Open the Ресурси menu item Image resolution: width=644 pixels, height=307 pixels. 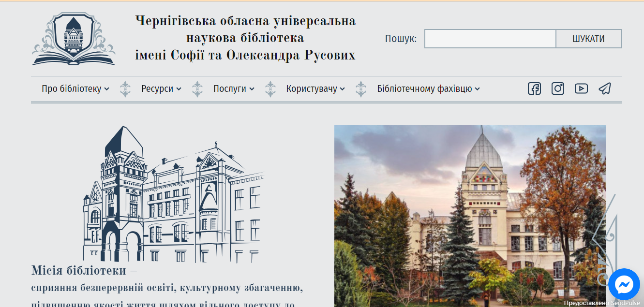click(157, 89)
